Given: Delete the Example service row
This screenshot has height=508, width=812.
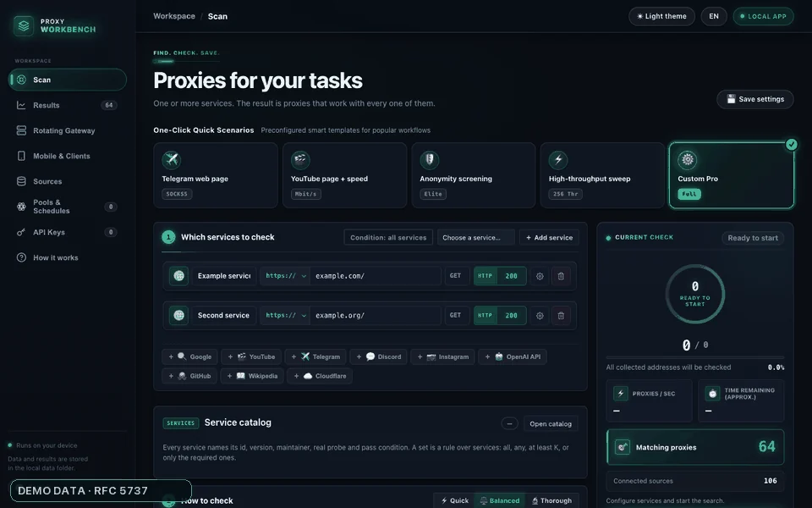Looking at the screenshot, I should [561, 276].
